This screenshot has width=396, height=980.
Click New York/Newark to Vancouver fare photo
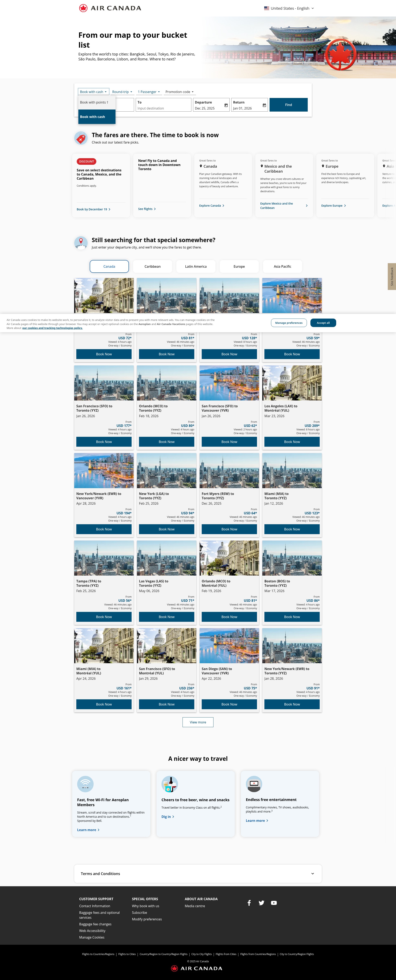[104, 471]
